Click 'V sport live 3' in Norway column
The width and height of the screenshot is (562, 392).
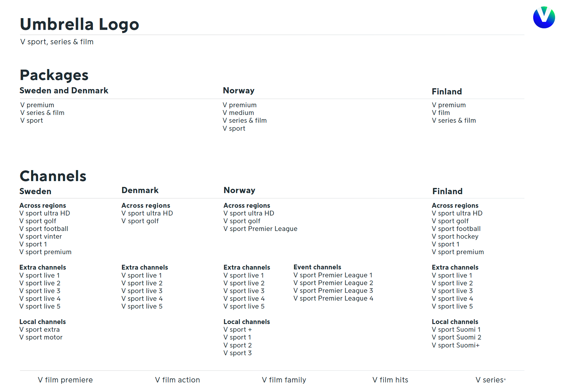coord(244,291)
